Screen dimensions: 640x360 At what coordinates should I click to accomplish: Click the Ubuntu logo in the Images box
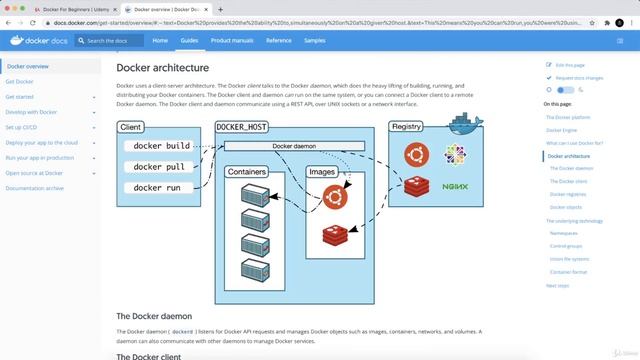[x=335, y=197]
